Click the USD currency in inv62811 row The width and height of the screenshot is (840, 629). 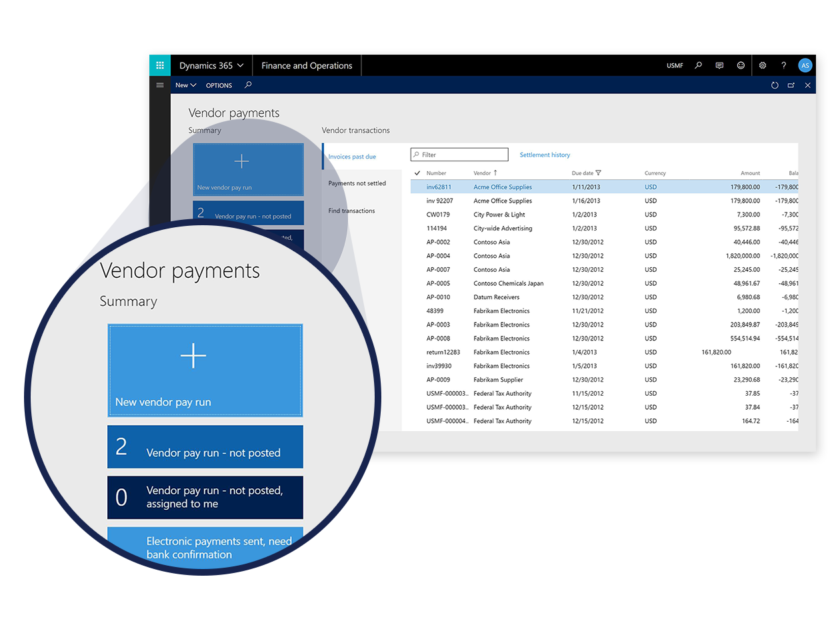pyautogui.click(x=651, y=187)
